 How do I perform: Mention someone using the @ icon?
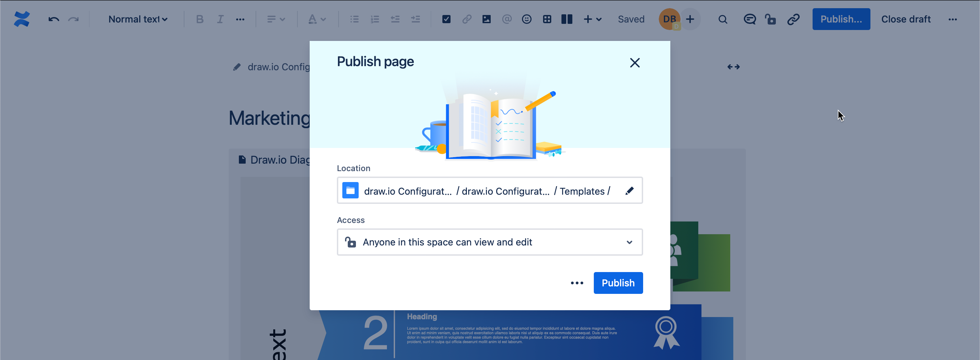pyautogui.click(x=507, y=19)
